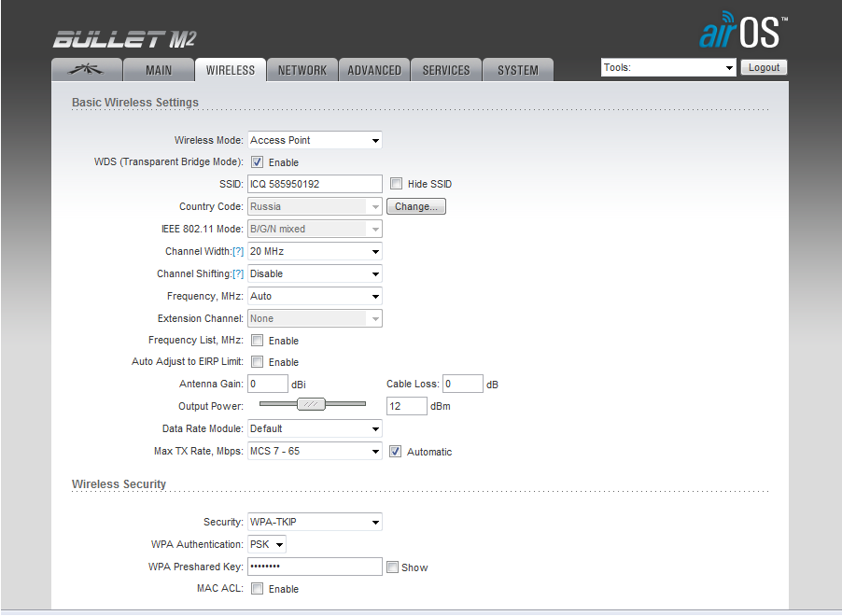Open the Channel Width dropdown
Viewport: 842px width, 616px height.
point(315,251)
